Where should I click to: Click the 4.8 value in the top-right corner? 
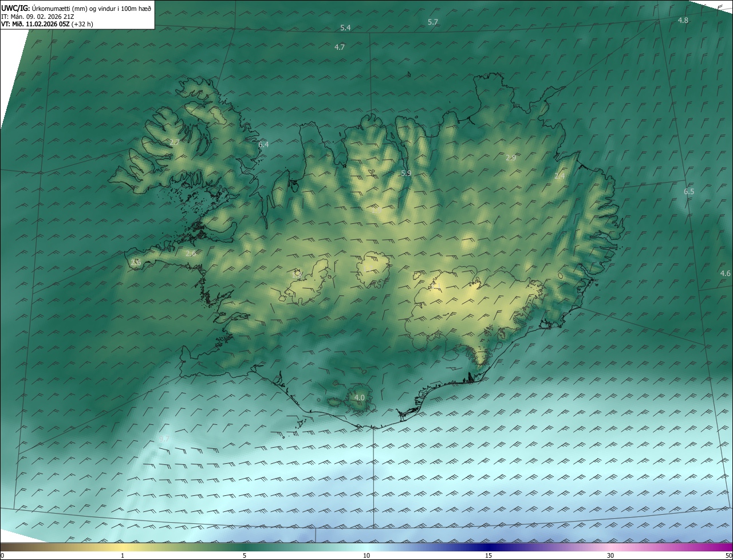tap(683, 20)
